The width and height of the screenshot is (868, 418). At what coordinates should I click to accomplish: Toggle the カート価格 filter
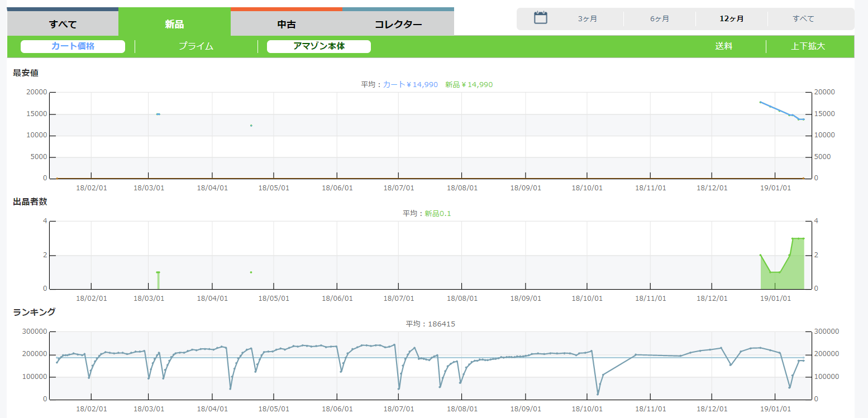pos(73,46)
